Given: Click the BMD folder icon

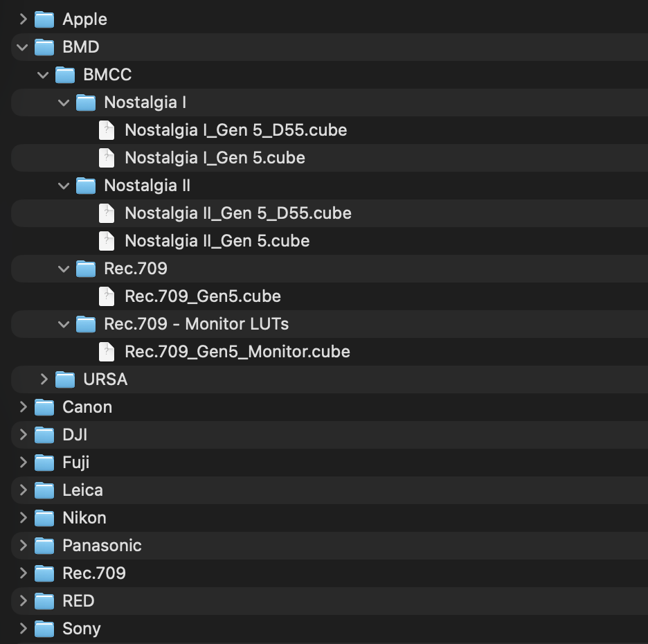Looking at the screenshot, I should (x=44, y=47).
